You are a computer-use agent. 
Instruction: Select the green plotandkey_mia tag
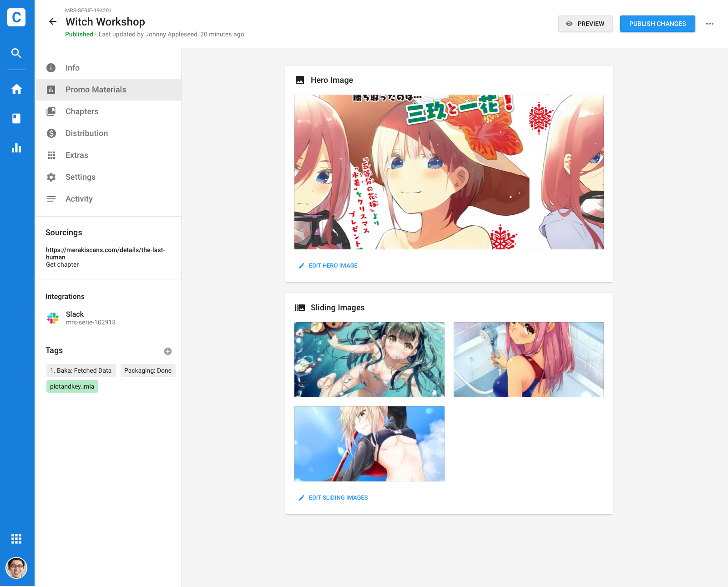pos(72,387)
